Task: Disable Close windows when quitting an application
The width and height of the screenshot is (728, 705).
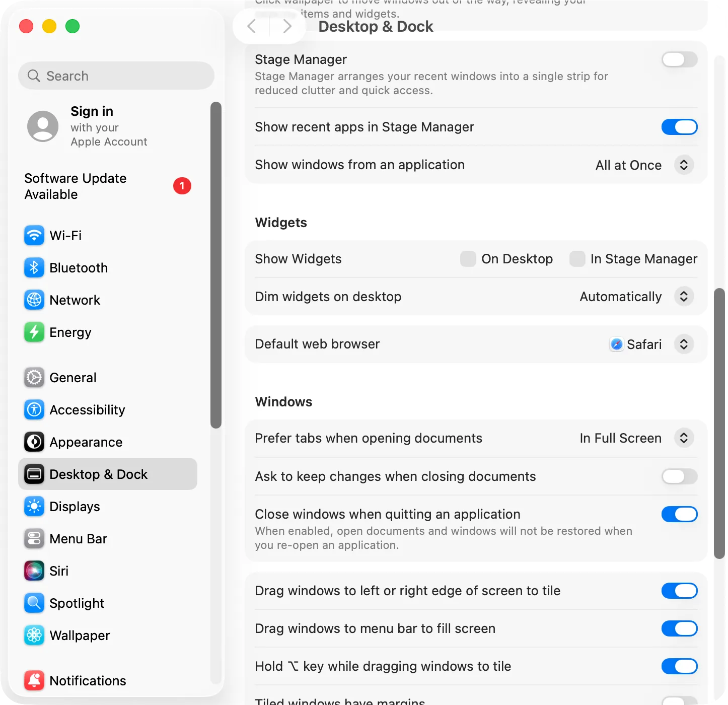Action: point(680,514)
